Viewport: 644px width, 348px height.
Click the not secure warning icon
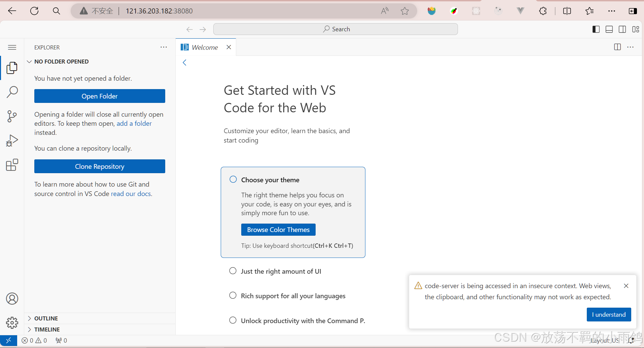click(84, 11)
